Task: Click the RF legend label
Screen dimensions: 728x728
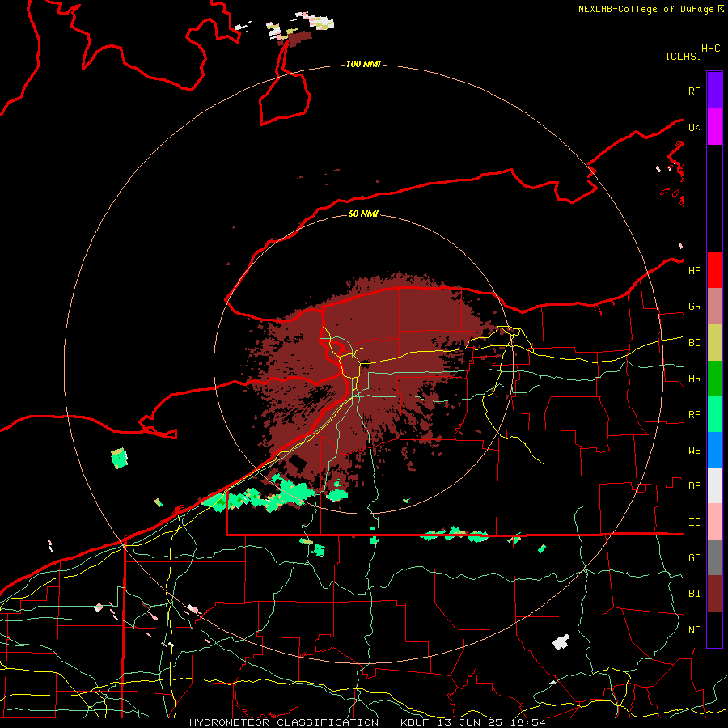Action: pos(694,91)
